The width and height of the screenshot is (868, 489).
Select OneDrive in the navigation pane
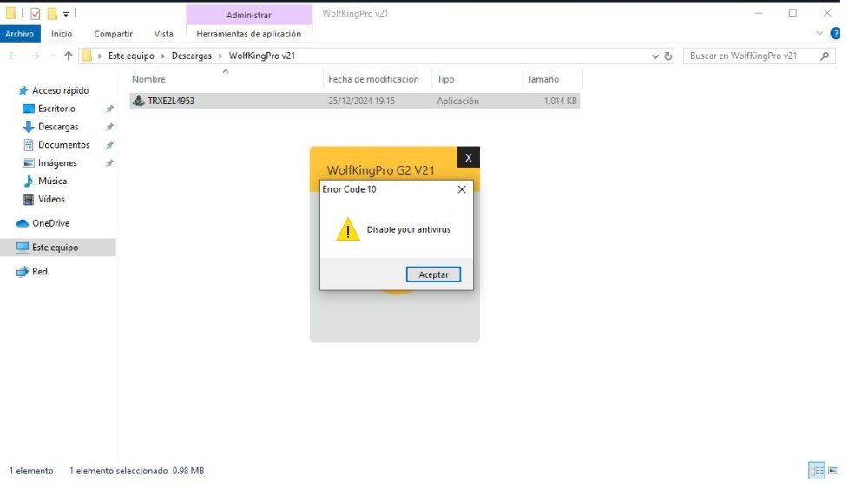point(50,223)
